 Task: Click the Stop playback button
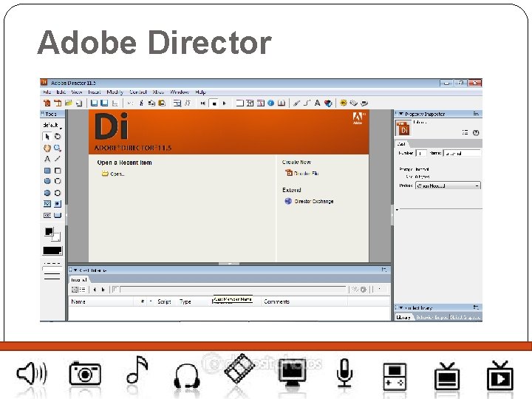[x=214, y=103]
